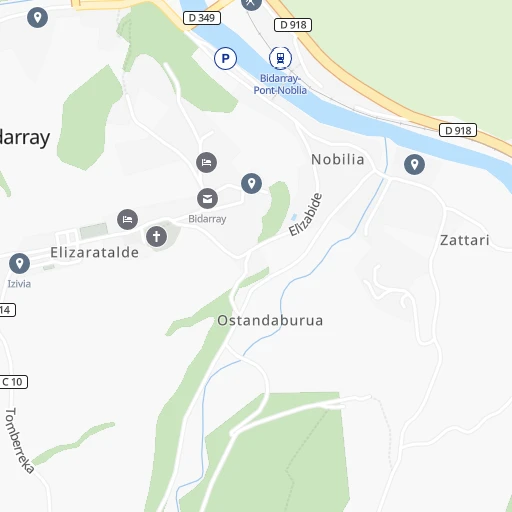Click the hotel bed icon above Elizaratalde

127,220
